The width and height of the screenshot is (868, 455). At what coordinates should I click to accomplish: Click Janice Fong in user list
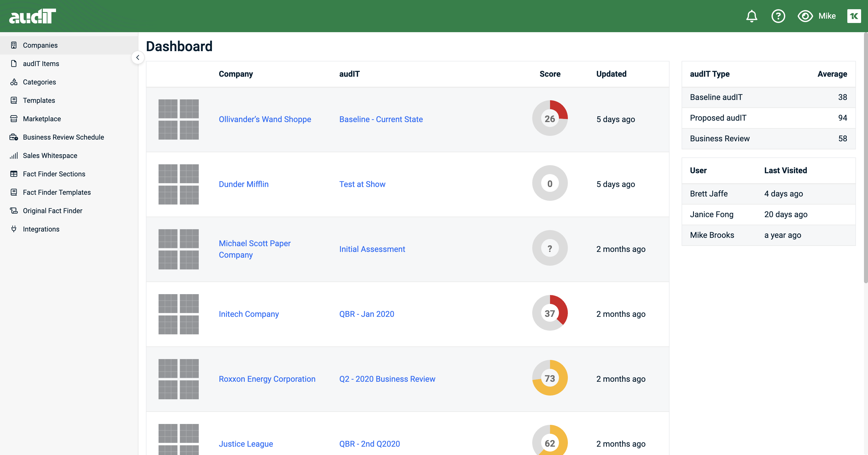click(x=711, y=214)
